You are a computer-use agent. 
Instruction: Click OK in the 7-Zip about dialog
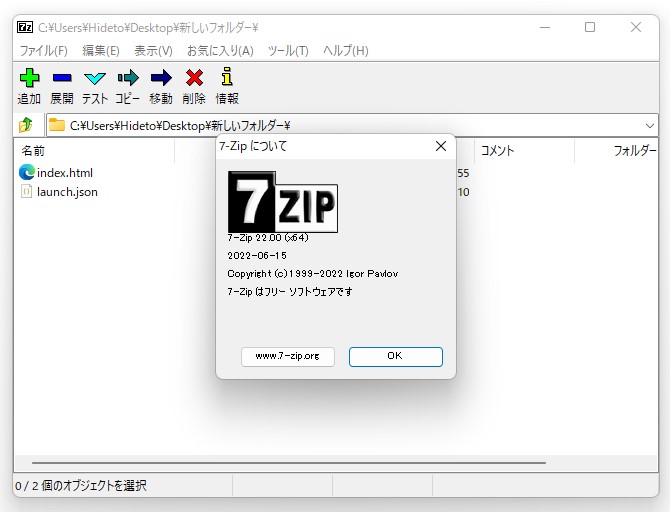pyautogui.click(x=396, y=356)
